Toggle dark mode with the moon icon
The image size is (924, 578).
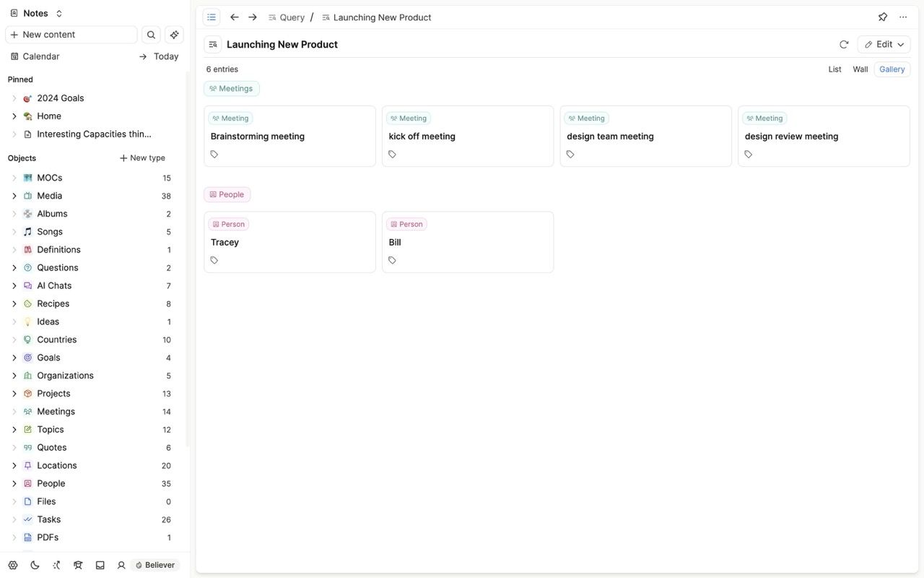(34, 564)
